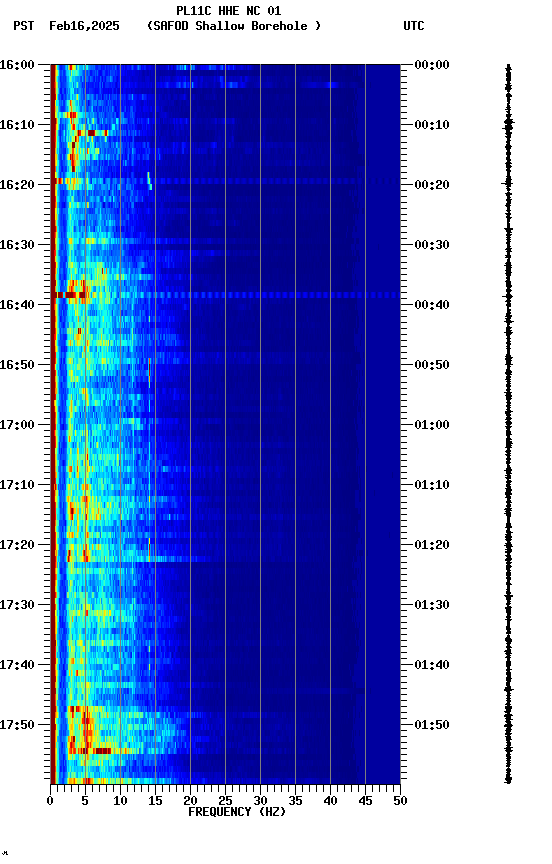
Task: Click the 17:20 PST time label
Action: 17,546
